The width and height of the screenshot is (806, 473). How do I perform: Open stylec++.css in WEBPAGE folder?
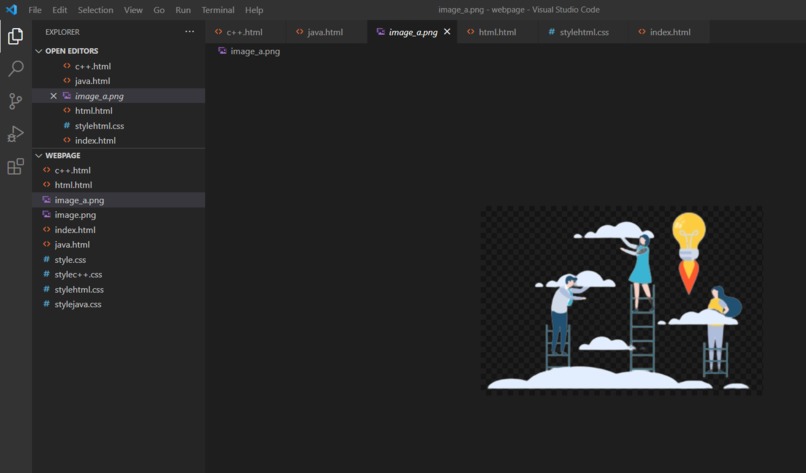point(119,275)
